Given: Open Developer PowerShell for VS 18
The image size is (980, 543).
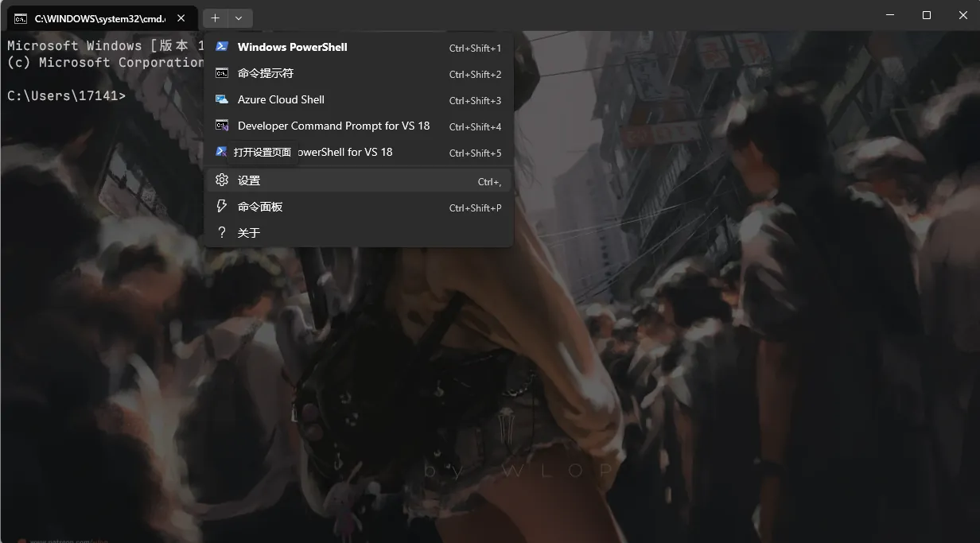Looking at the screenshot, I should coord(358,152).
